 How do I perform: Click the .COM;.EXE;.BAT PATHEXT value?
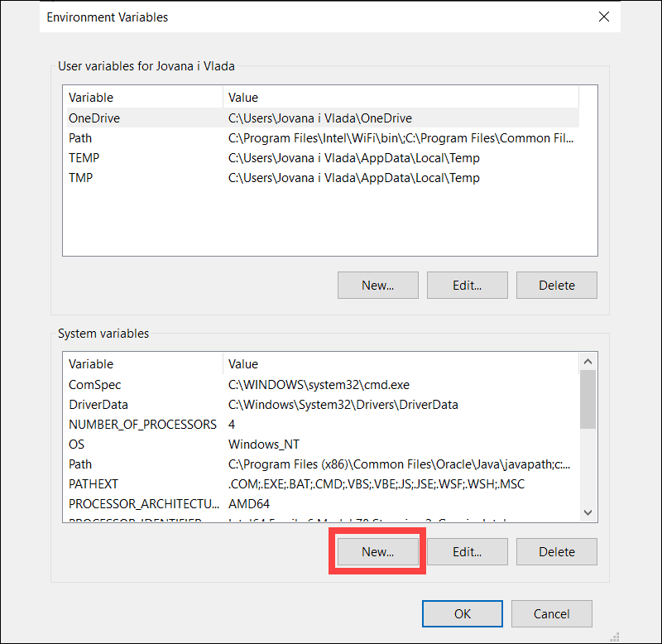[377, 484]
